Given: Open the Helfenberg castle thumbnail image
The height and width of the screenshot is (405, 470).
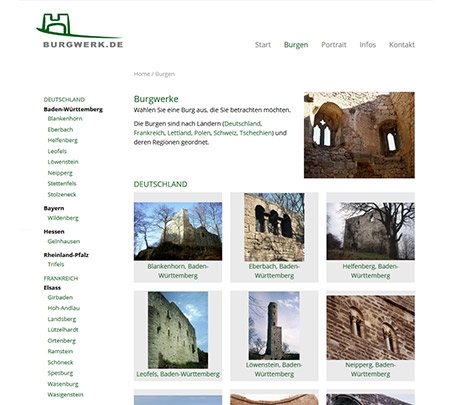Looking at the screenshot, I should coord(371,231).
